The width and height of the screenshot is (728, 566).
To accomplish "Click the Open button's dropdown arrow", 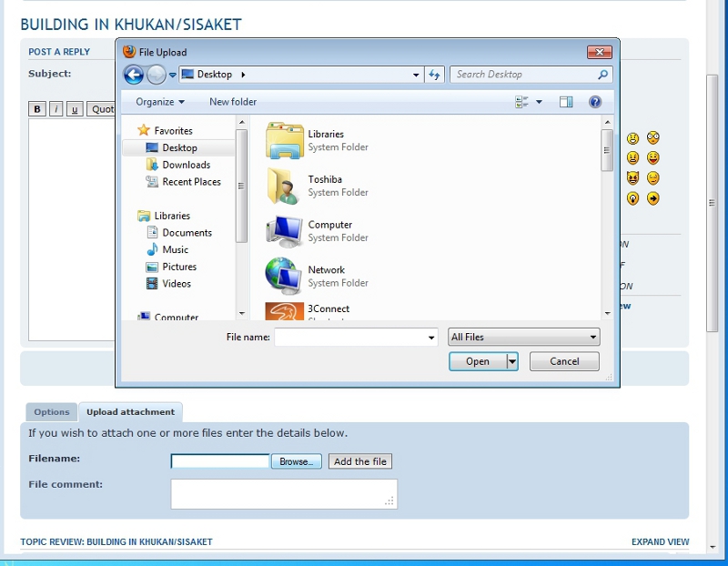I will [512, 361].
